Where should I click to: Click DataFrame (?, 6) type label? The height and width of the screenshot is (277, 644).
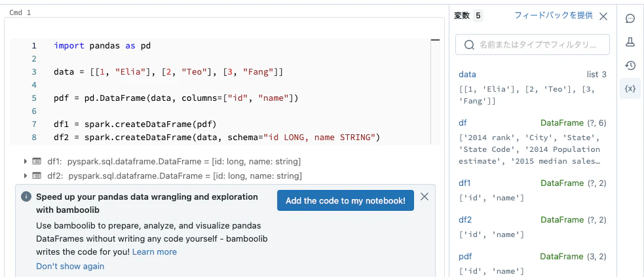[x=573, y=122]
